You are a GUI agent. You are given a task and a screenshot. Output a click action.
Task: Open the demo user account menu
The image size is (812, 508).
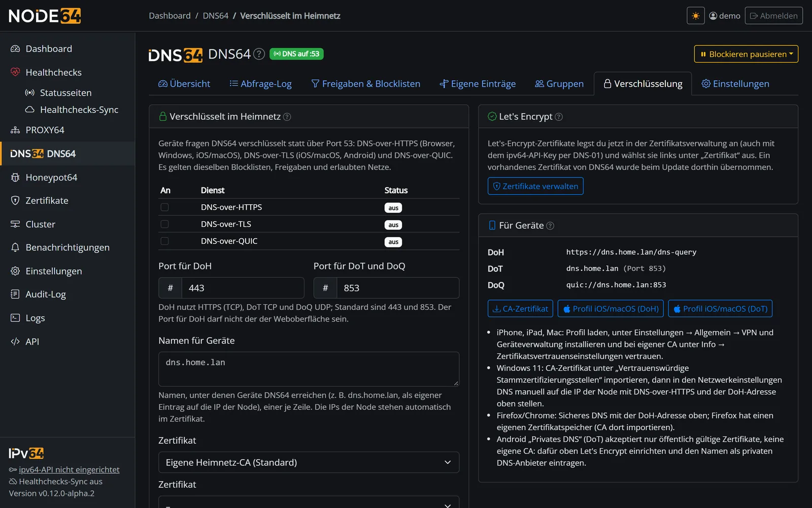pos(725,16)
